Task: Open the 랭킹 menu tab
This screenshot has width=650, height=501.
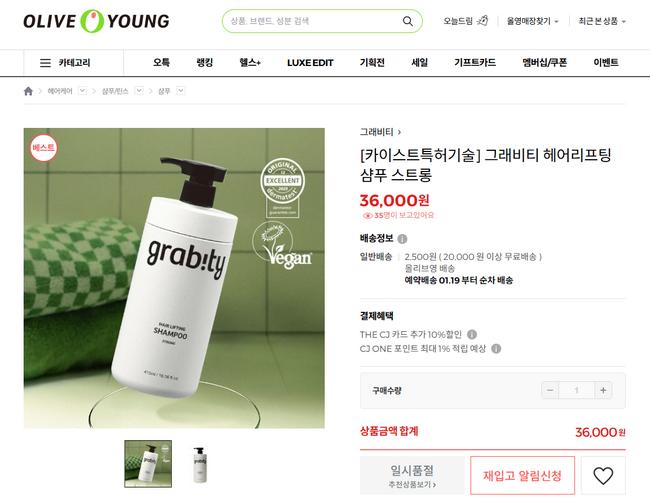Action: coord(204,63)
